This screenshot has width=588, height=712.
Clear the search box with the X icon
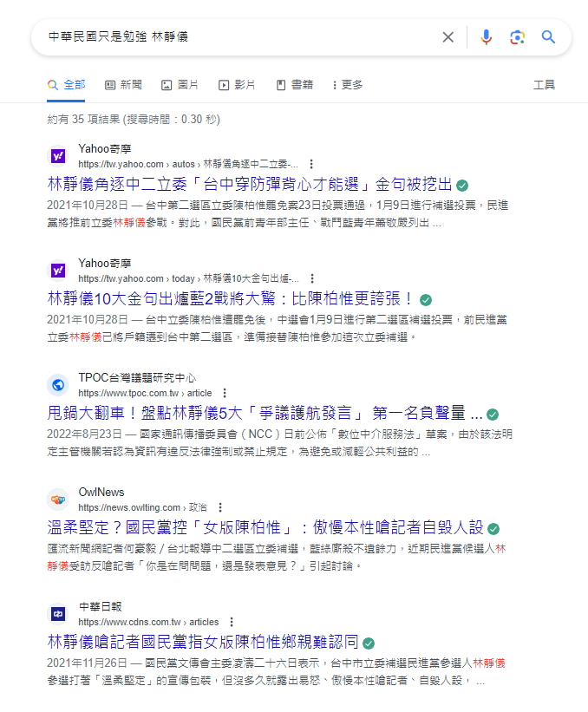pos(448,37)
